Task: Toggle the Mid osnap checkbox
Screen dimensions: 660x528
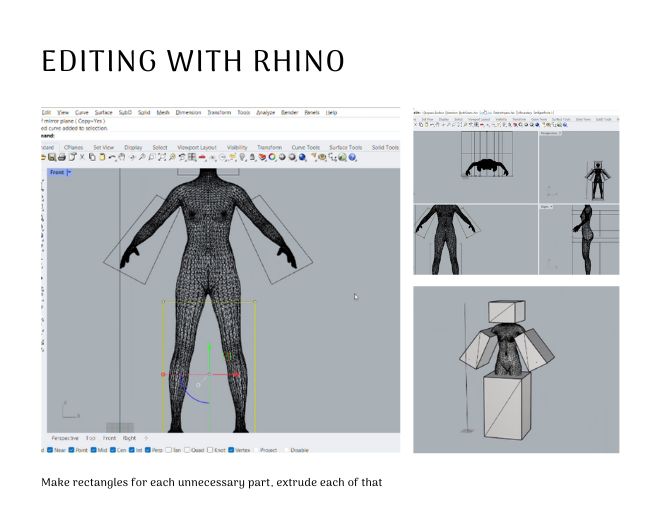Action: click(93, 450)
